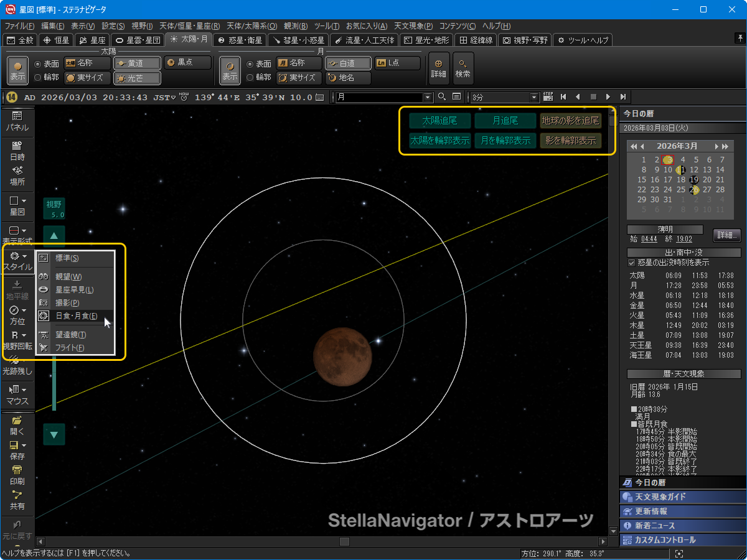The height and width of the screenshot is (560, 747).
Task: Select the sun 輪郭 radio button
Action: pos(38,78)
